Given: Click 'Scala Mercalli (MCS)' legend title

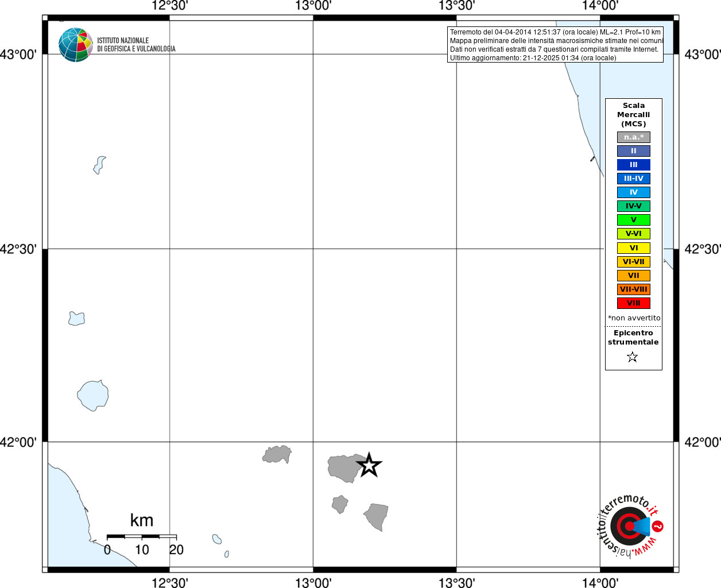Looking at the screenshot, I should pyautogui.click(x=634, y=114).
